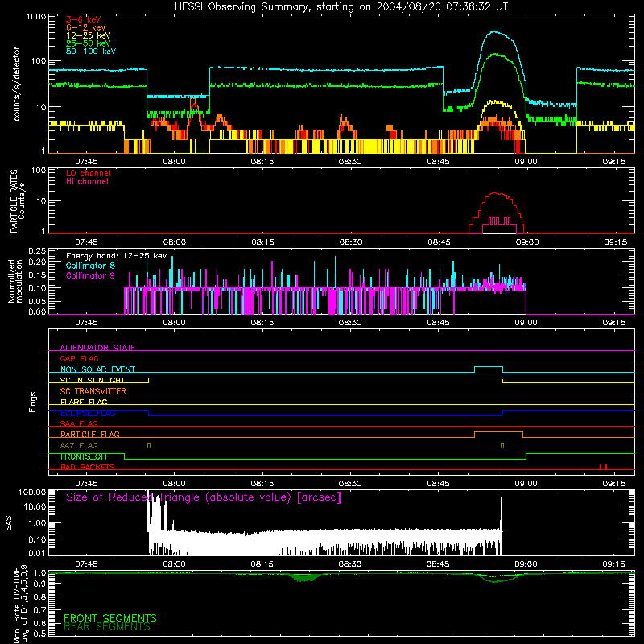Image resolution: width=644 pixels, height=644 pixels.
Task: Click the BAD PACKETS red marker near 09:13
Action: click(603, 467)
